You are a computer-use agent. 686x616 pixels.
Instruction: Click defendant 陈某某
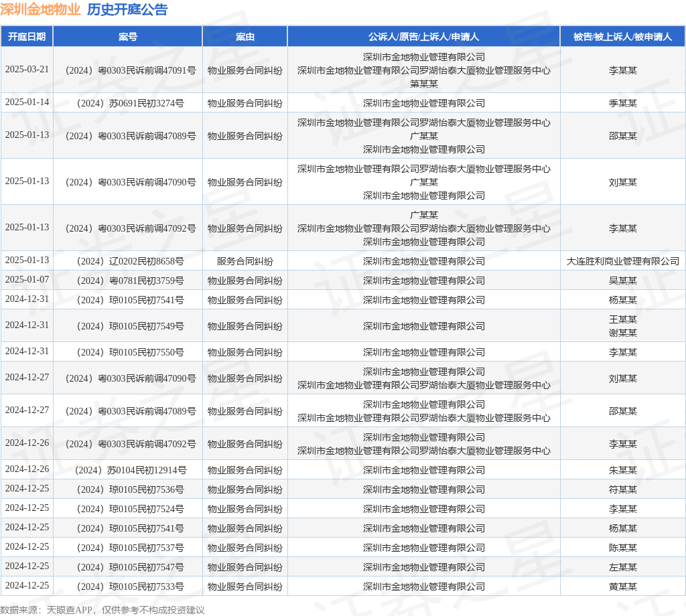point(622,548)
